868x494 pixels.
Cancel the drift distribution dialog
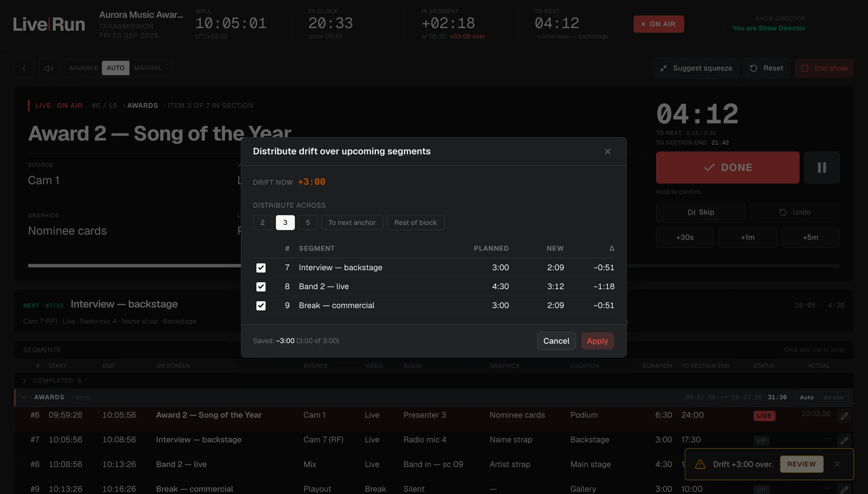click(556, 341)
